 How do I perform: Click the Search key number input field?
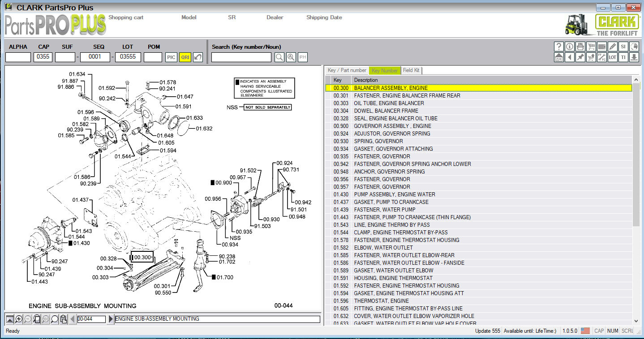pos(241,57)
